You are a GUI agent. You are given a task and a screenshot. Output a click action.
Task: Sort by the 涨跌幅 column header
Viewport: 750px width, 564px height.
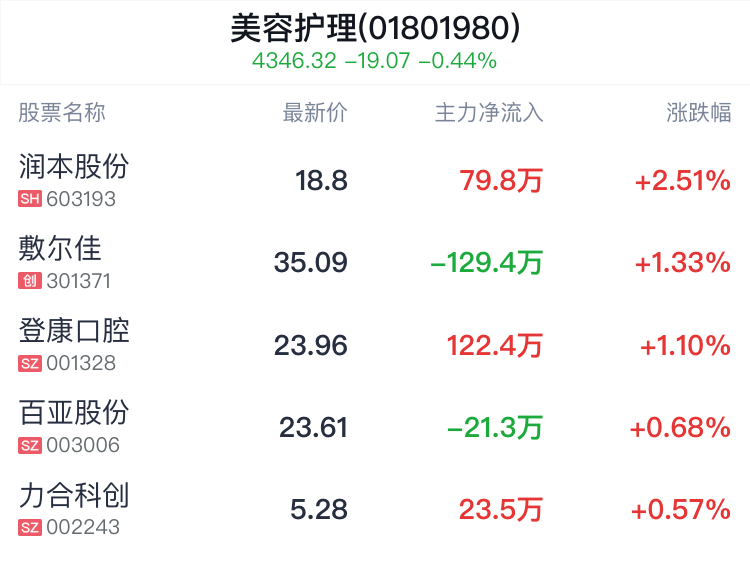(699, 113)
